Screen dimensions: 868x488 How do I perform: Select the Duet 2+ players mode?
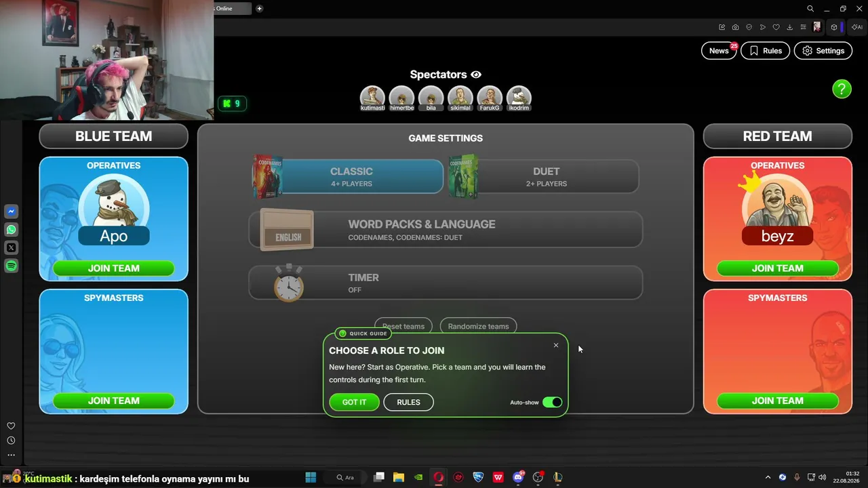coord(544,177)
